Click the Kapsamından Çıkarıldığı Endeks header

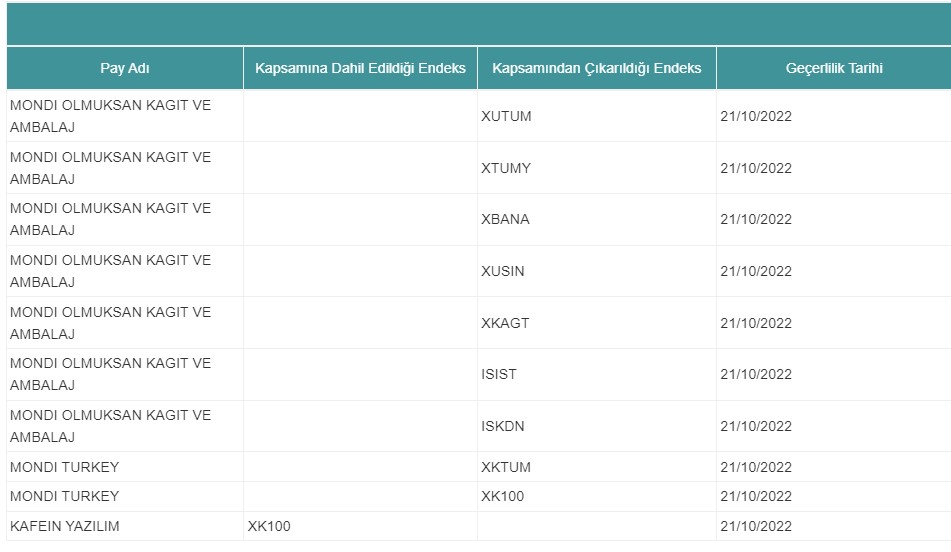[x=597, y=68]
